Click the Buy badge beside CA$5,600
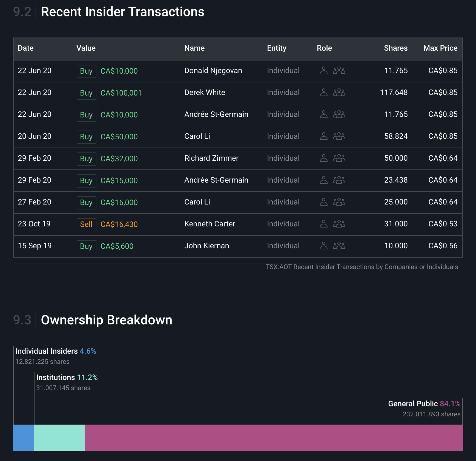476x461 pixels. 86,246
